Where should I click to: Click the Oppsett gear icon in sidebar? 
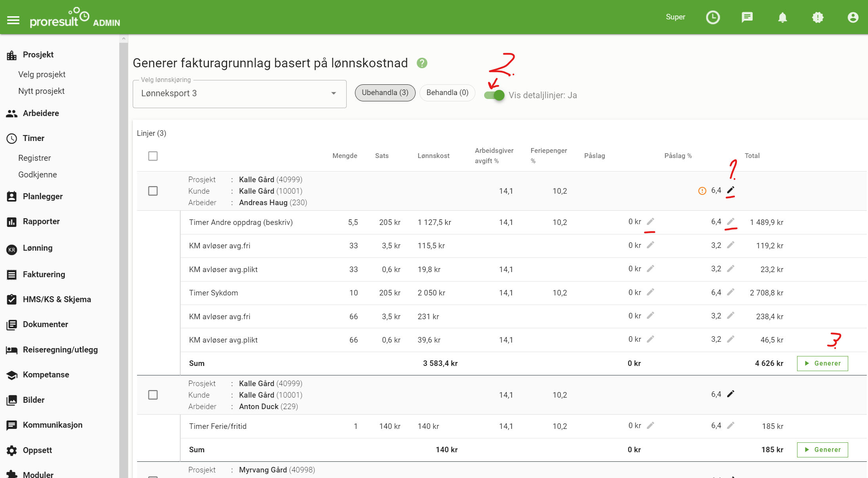point(12,451)
